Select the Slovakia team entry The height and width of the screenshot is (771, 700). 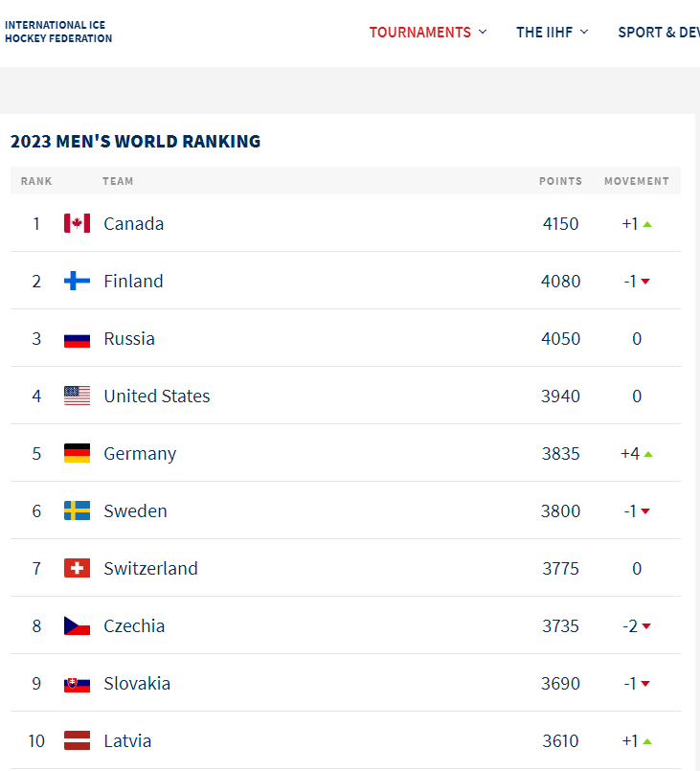(x=137, y=683)
